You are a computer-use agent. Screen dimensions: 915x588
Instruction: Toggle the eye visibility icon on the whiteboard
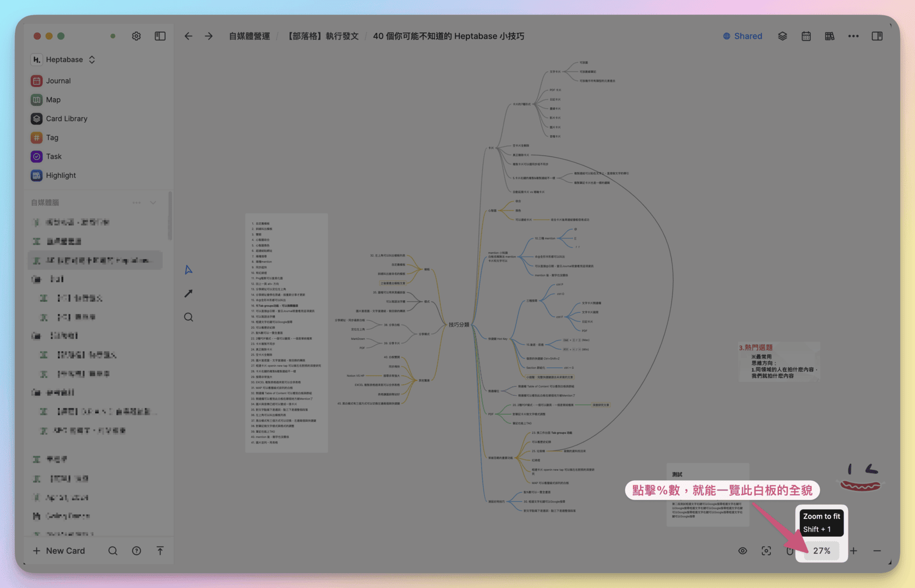742,551
